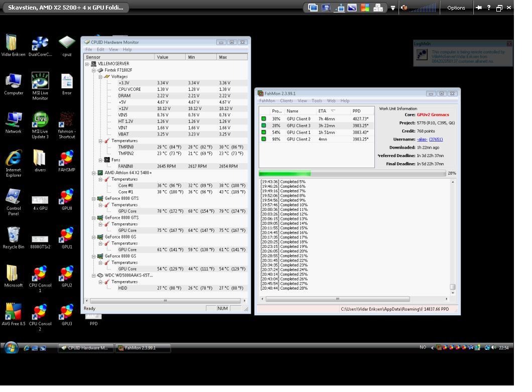
Task: Launch AVG Free 8.5 icon
Action: click(x=13, y=315)
